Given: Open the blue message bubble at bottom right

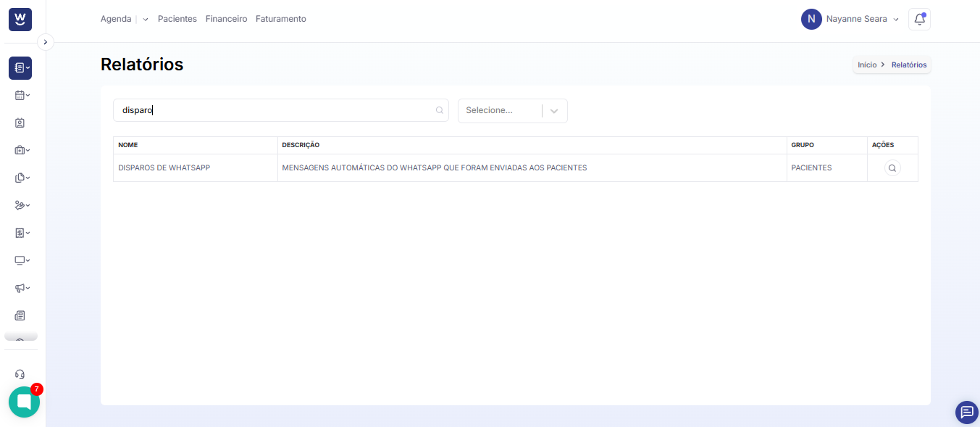Looking at the screenshot, I should (967, 413).
